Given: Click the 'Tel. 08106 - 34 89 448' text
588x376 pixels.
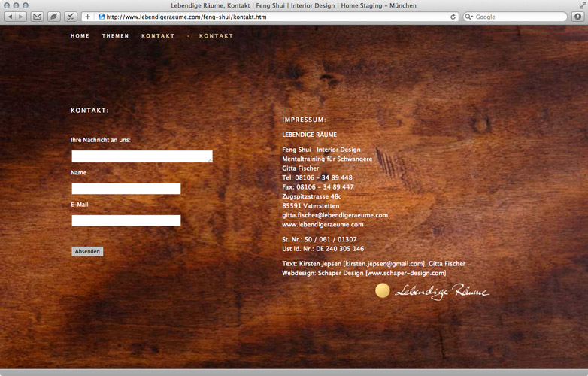Looking at the screenshot, I should [317, 177].
